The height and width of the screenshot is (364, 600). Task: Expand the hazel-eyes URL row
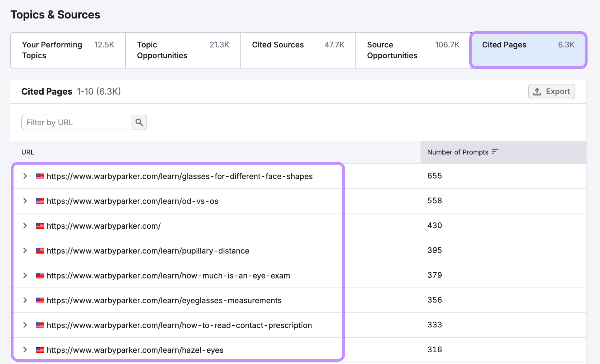[25, 350]
